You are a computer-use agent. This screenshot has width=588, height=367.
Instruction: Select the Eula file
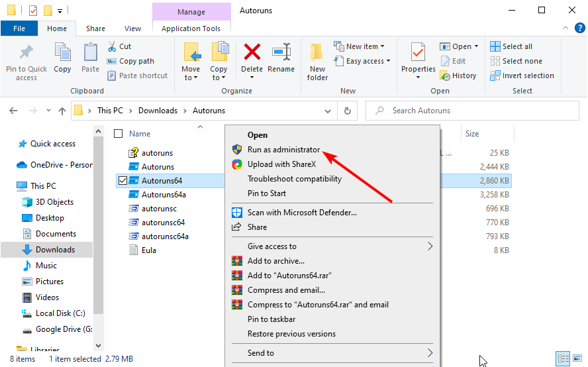point(149,250)
